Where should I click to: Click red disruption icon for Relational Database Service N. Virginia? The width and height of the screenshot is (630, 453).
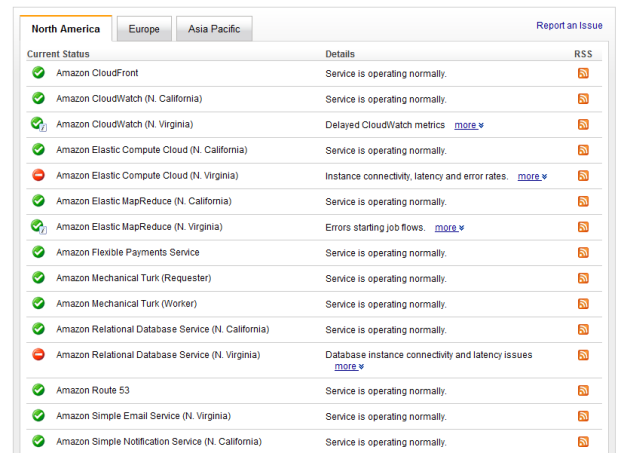39,355
